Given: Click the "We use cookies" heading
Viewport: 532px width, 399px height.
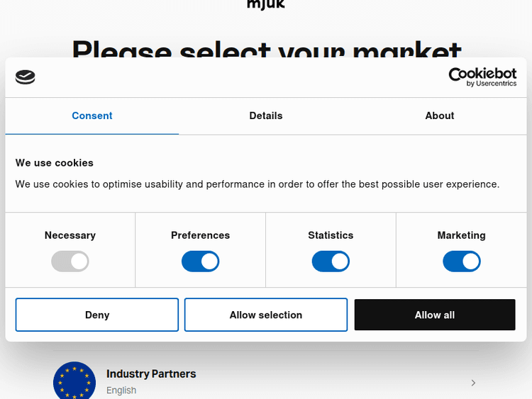Looking at the screenshot, I should coord(55,162).
